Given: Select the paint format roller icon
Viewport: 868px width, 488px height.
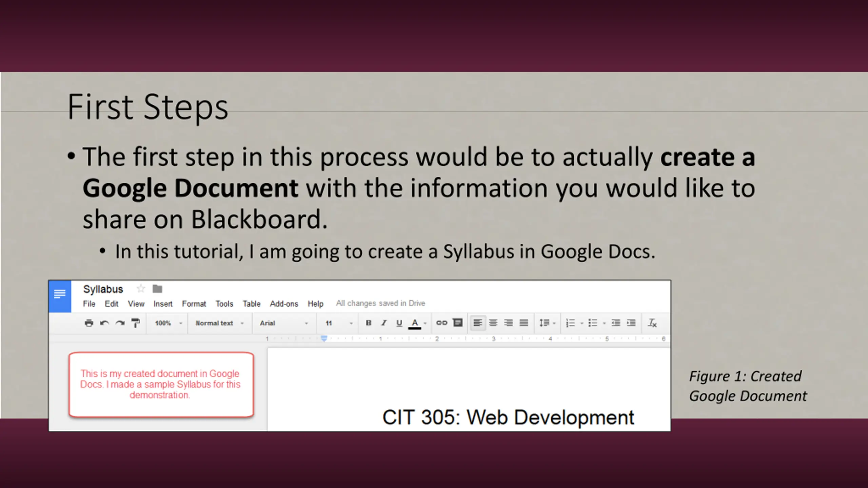Looking at the screenshot, I should point(135,323).
